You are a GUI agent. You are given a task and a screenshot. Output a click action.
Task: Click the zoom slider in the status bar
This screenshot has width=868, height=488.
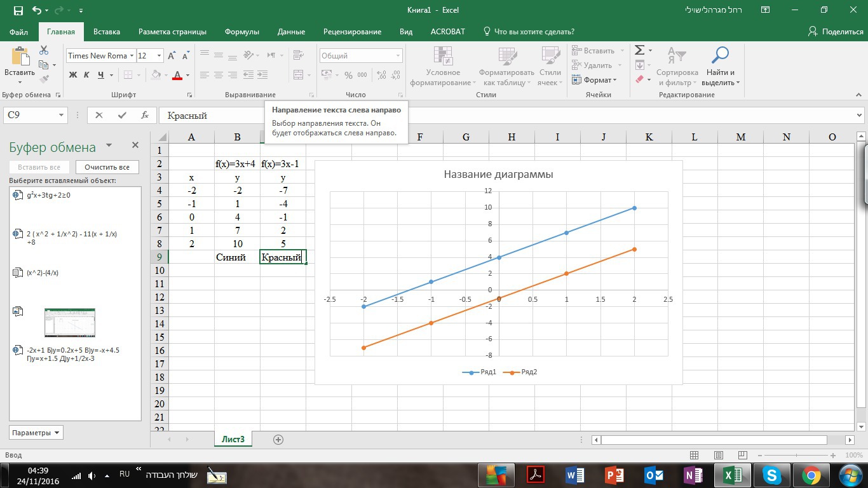tap(798, 455)
